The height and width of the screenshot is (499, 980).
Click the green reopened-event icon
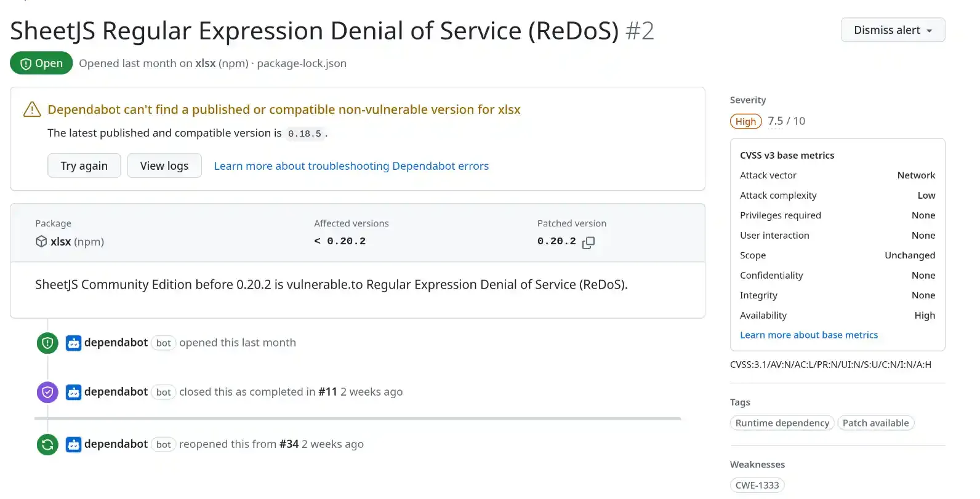click(47, 444)
